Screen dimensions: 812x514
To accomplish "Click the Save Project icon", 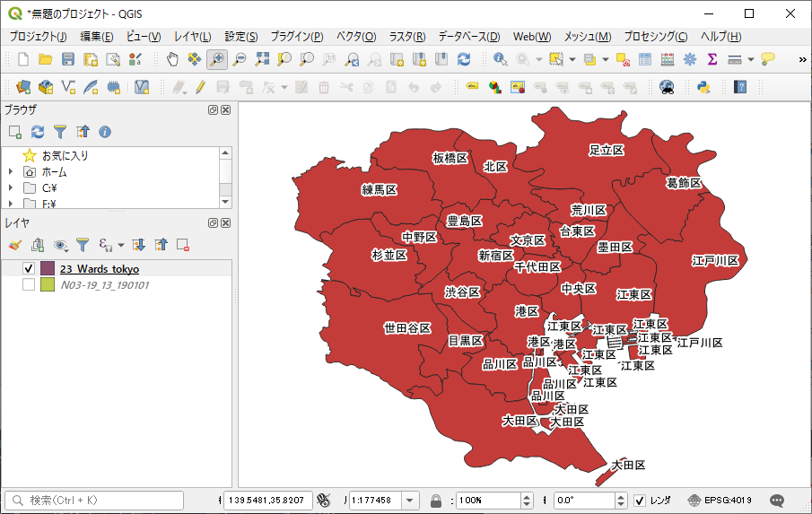I will (68, 59).
